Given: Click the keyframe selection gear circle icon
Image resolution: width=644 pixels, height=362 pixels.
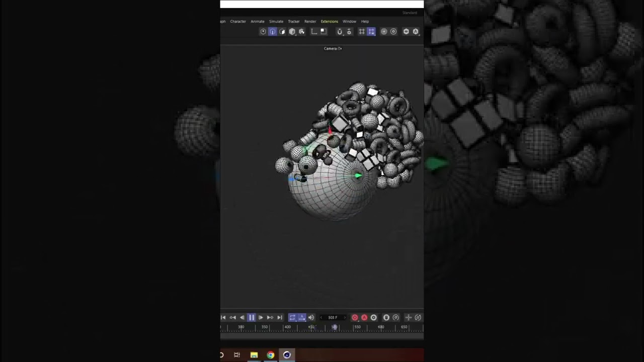Looking at the screenshot, I should pos(374,318).
